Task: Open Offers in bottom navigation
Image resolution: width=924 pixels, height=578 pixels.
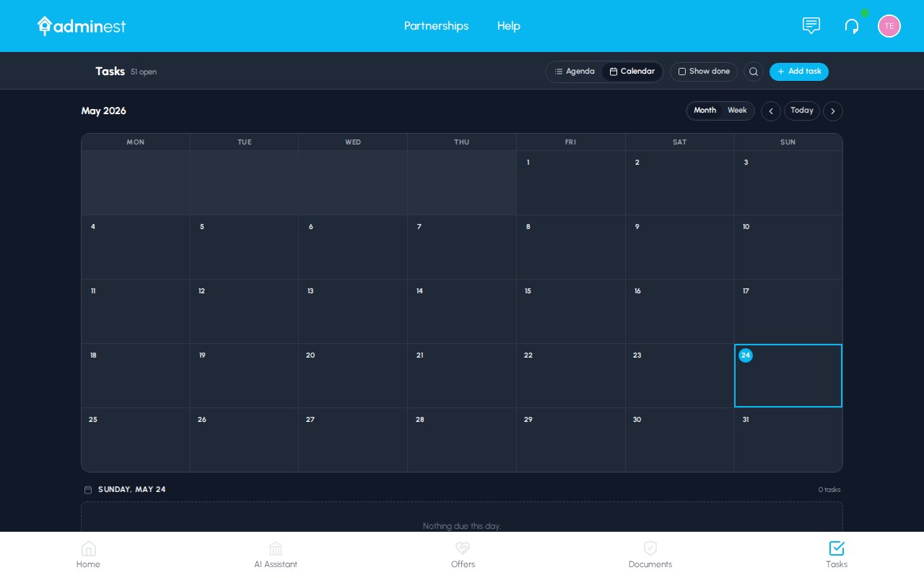Action: 463,555
